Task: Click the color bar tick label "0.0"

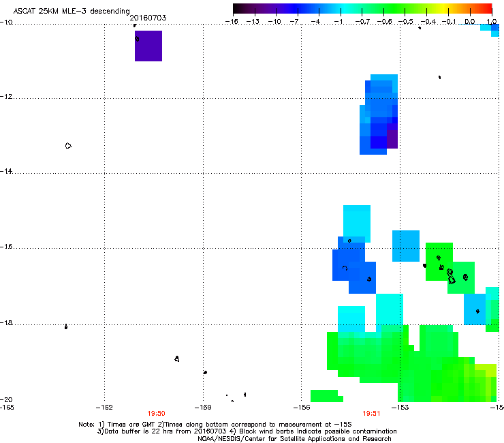Action: click(470, 22)
